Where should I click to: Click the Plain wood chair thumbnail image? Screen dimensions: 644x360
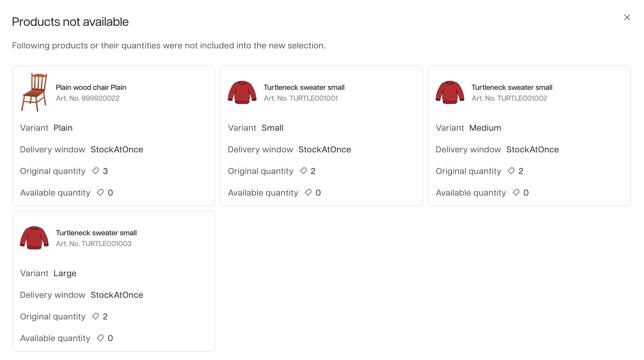point(34,93)
